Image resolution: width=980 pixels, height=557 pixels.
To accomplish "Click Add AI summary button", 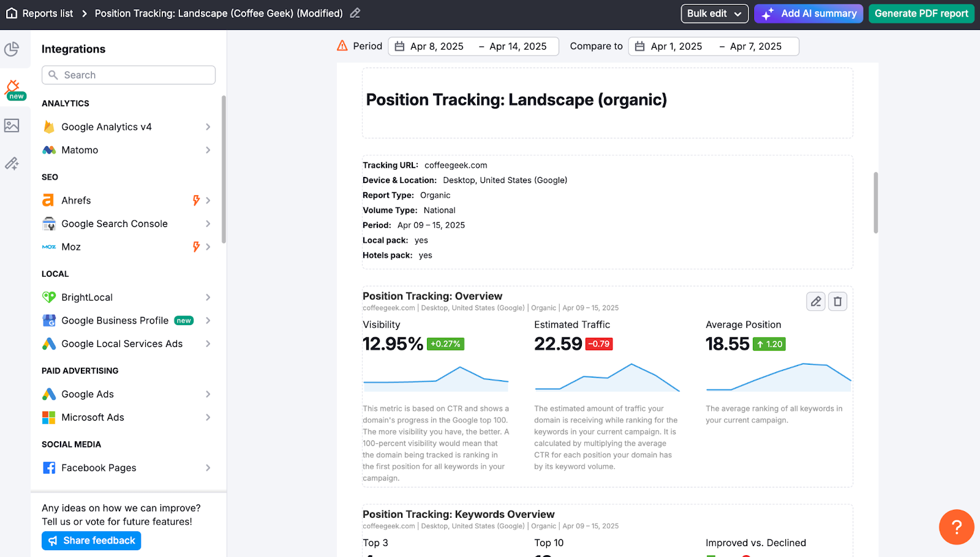I will pos(809,13).
